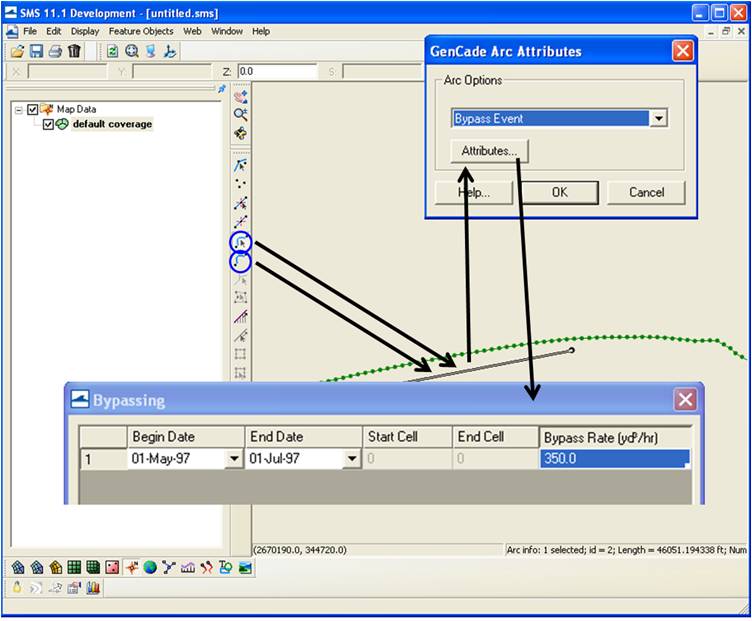Click the green Refresh icon
This screenshot has width=752, height=621.
point(112,51)
